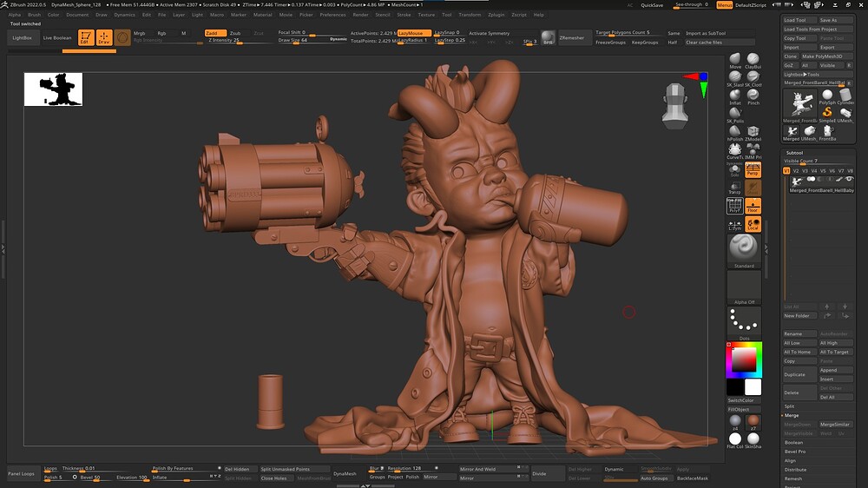The width and height of the screenshot is (868, 488).
Task: Open the Render menu
Action: (360, 15)
